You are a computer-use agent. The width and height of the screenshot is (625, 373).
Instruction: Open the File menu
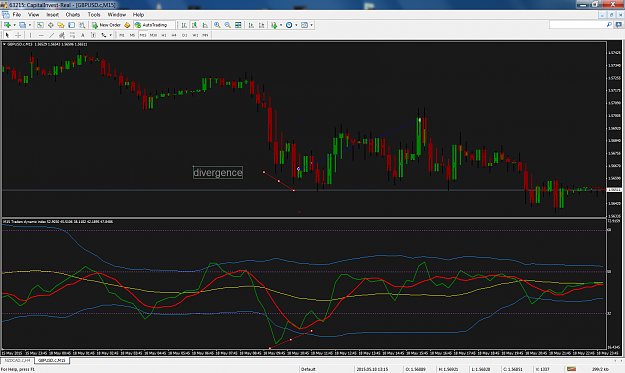pyautogui.click(x=17, y=15)
